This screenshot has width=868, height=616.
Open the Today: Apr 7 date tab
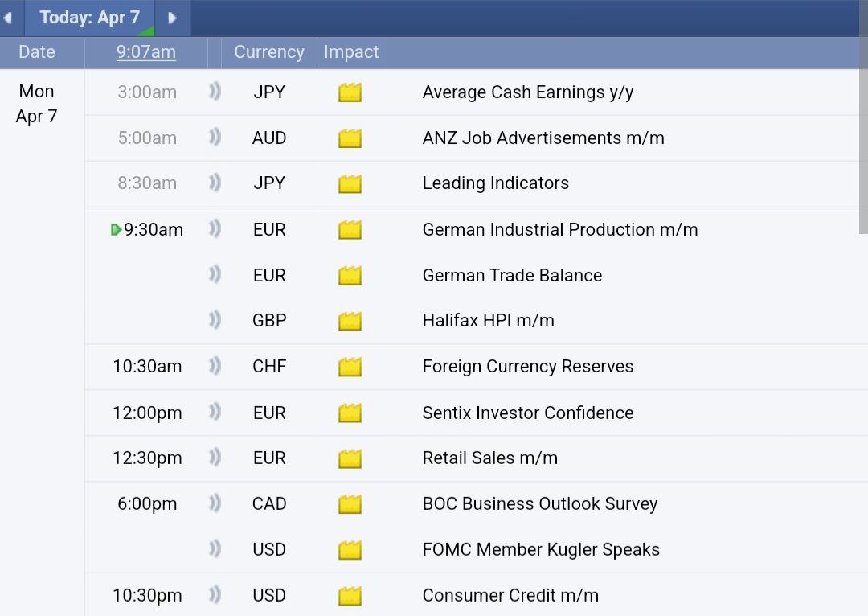pyautogui.click(x=90, y=18)
